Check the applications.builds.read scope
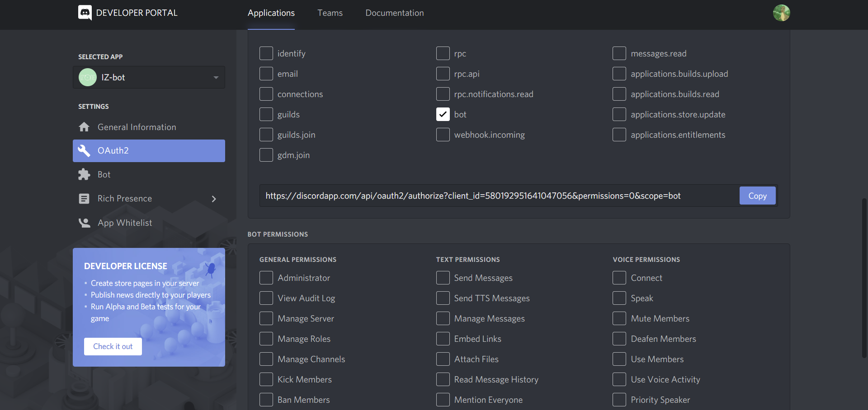 (x=619, y=94)
